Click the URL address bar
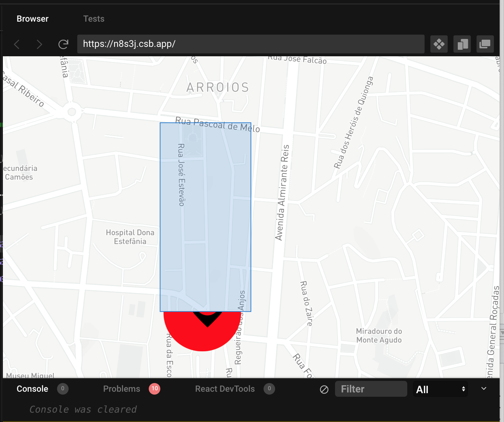Screen dimensions: 504x422 point(251,44)
